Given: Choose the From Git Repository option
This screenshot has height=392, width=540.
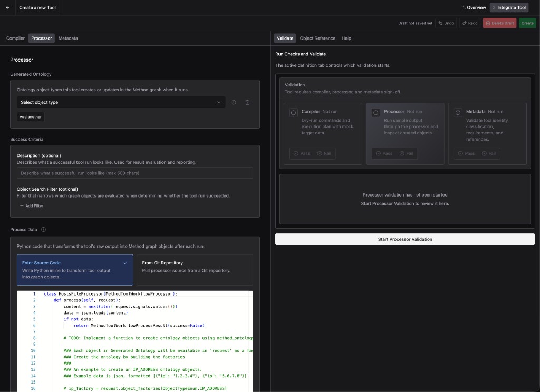Looking at the screenshot, I should (x=195, y=270).
